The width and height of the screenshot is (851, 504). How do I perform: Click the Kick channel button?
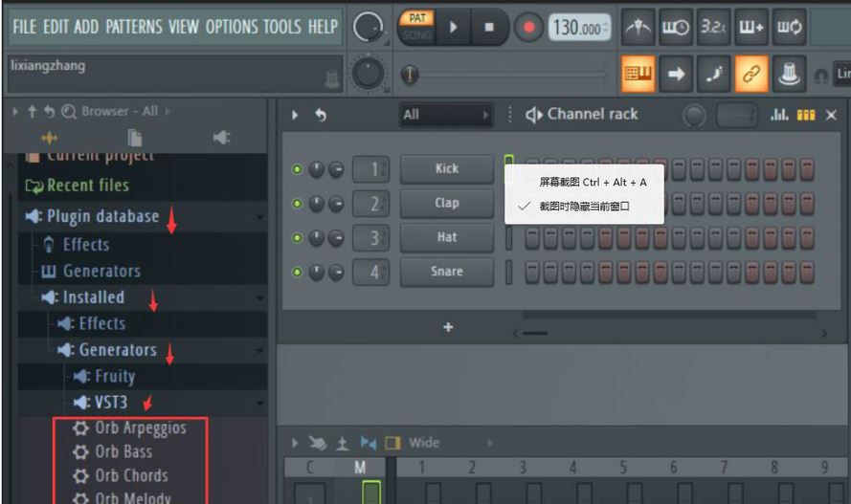(x=447, y=169)
